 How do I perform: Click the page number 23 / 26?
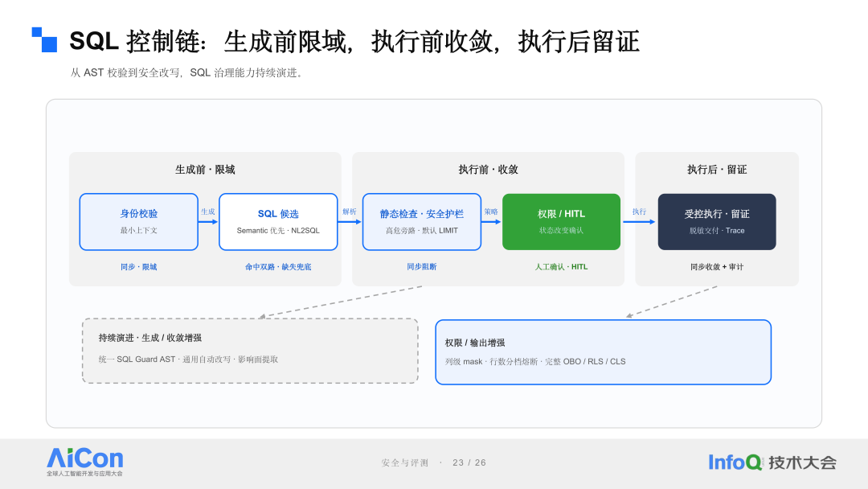(469, 462)
